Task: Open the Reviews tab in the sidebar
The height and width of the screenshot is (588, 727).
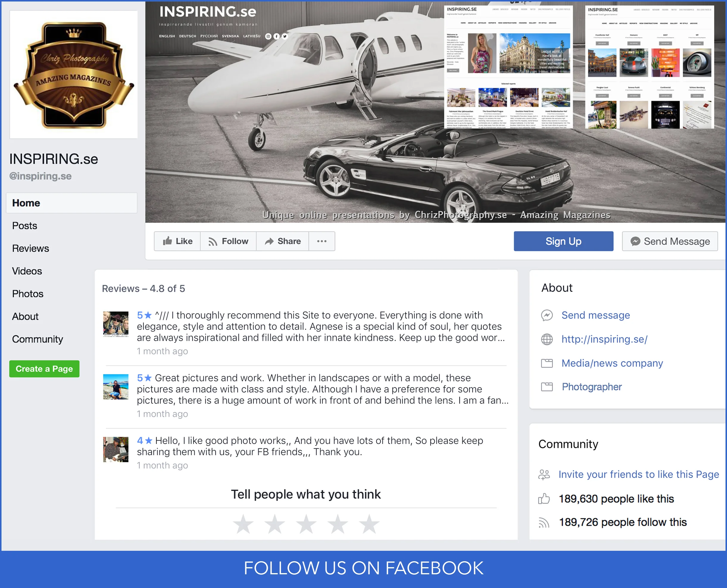Action: (x=30, y=248)
